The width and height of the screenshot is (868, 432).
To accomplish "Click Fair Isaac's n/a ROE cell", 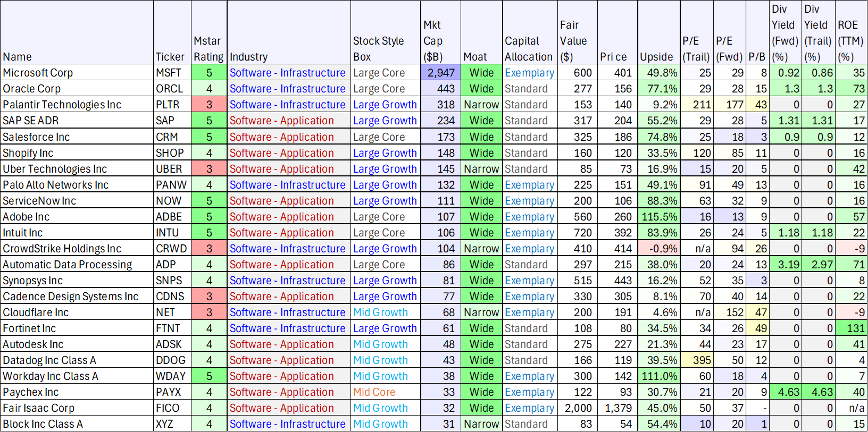I will [851, 408].
